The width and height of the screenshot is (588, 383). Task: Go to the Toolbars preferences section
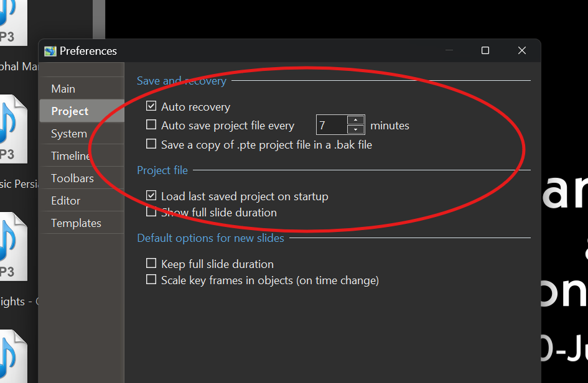(72, 178)
